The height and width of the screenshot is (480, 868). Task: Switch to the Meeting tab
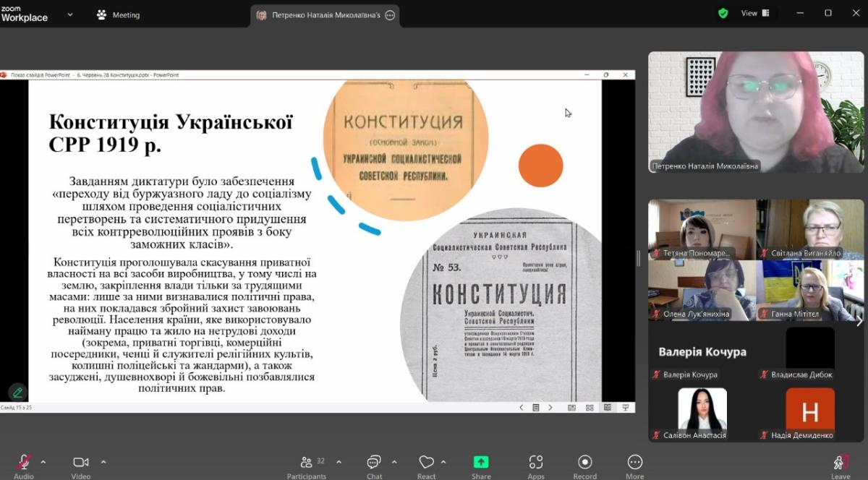119,14
